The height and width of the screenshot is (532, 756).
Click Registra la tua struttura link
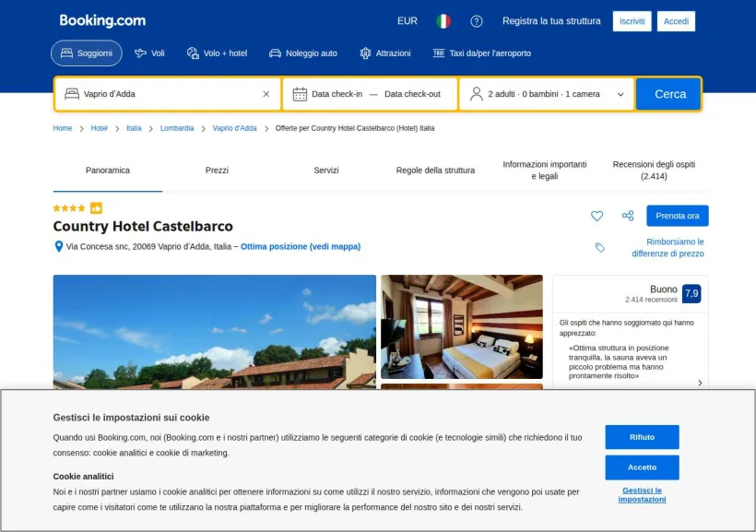click(551, 20)
